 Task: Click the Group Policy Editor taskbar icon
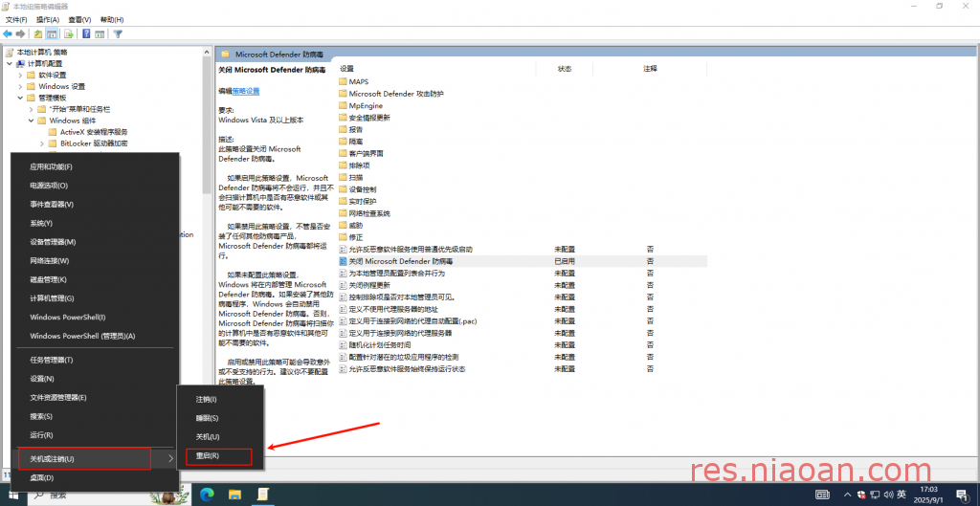(263, 495)
